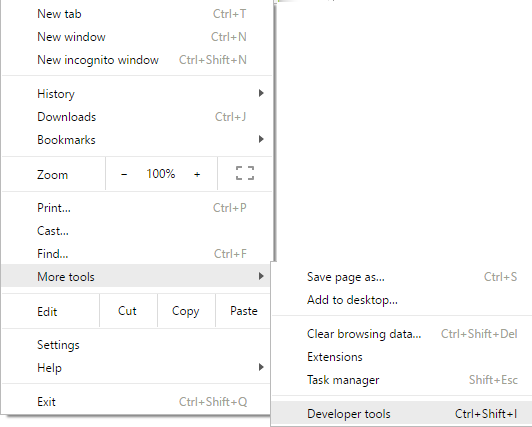Expand the History submenu arrow
The image size is (532, 427).
[x=261, y=93]
